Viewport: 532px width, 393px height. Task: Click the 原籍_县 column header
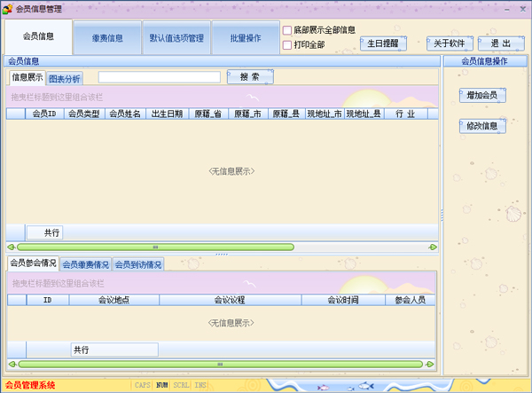[286, 114]
